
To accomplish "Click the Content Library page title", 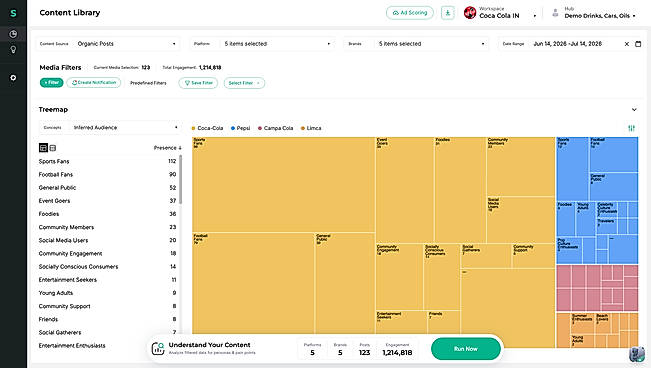I will pyautogui.click(x=70, y=13).
